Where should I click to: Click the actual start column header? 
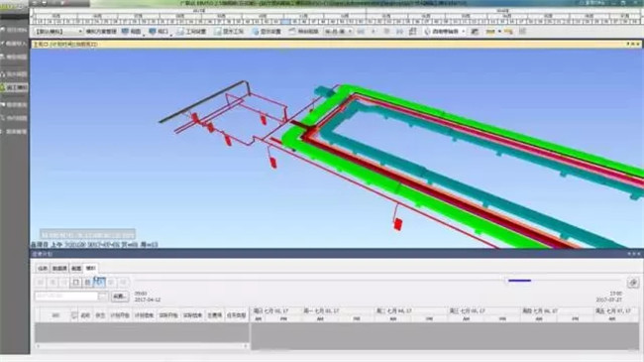coord(168,315)
